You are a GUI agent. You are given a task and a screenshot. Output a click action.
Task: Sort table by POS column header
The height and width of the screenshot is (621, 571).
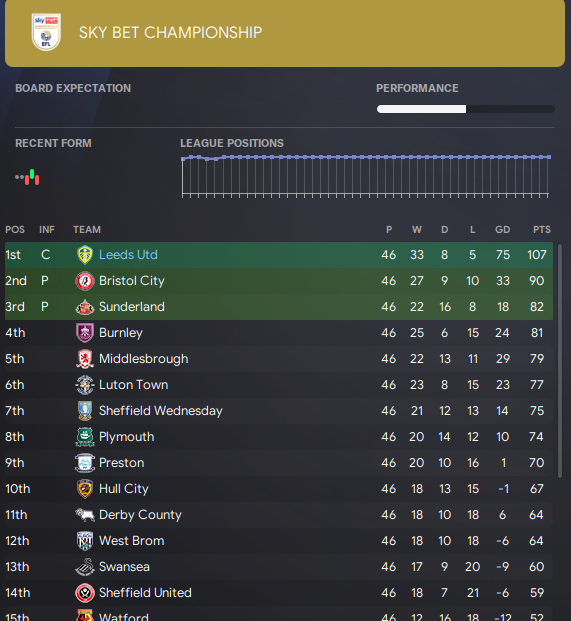15,230
